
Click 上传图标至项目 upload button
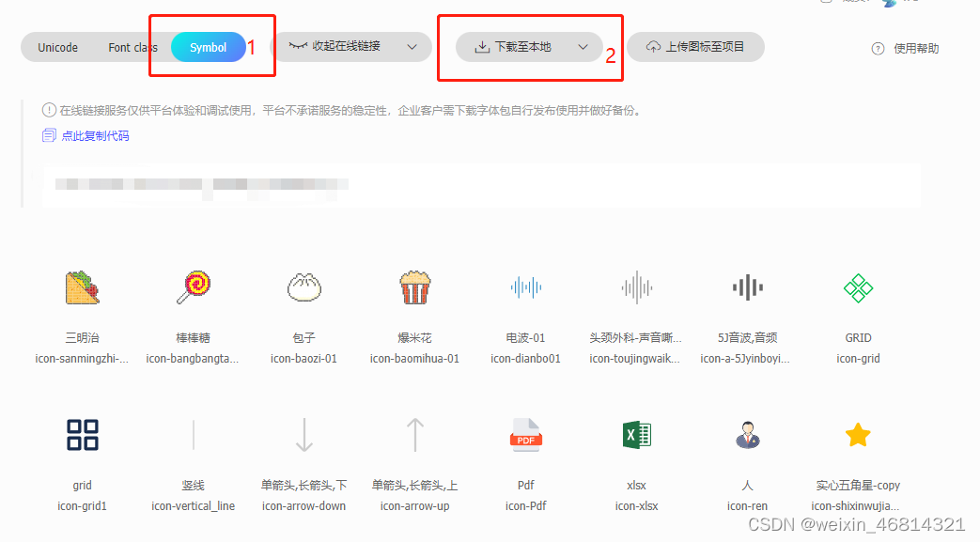coord(695,47)
